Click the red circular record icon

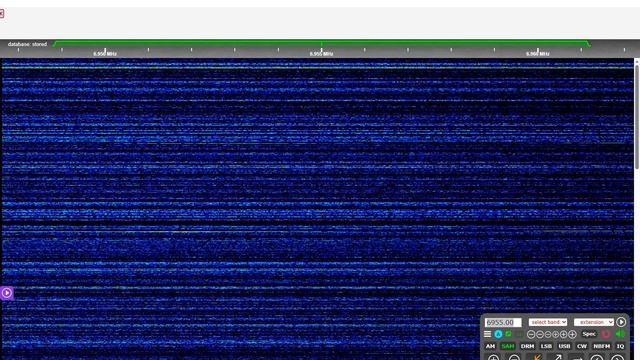pos(606,334)
